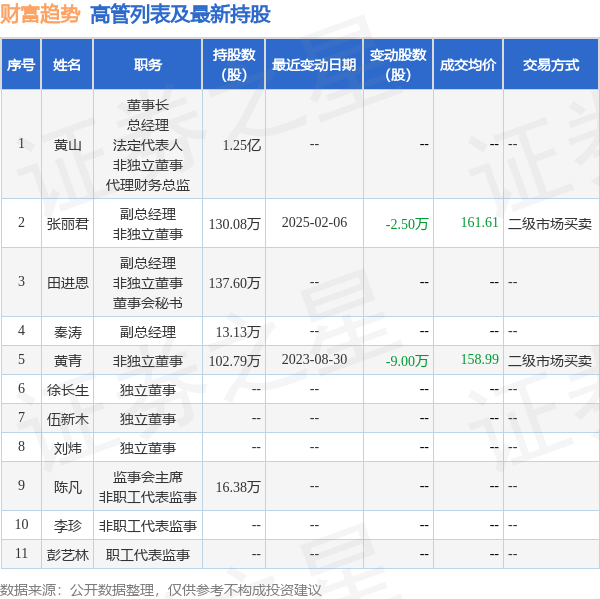Select the 监事会主席 position text
600x599 pixels.
coord(148,477)
